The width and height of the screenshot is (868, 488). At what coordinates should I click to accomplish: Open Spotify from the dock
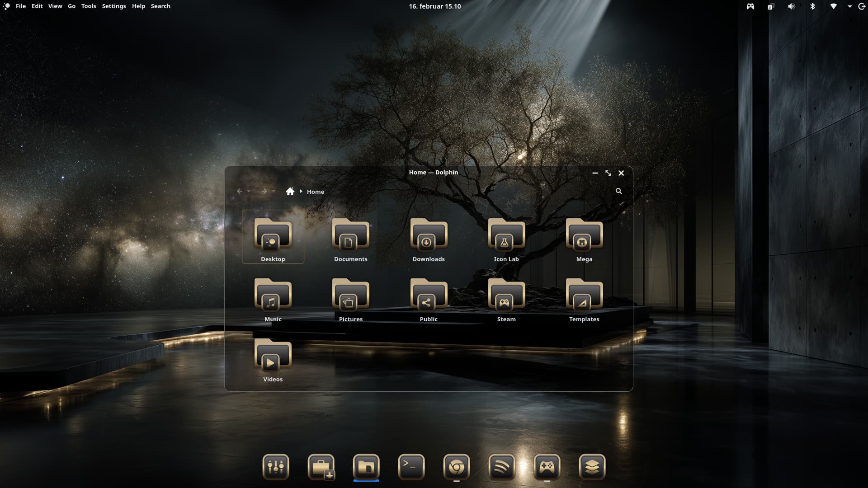pyautogui.click(x=501, y=466)
